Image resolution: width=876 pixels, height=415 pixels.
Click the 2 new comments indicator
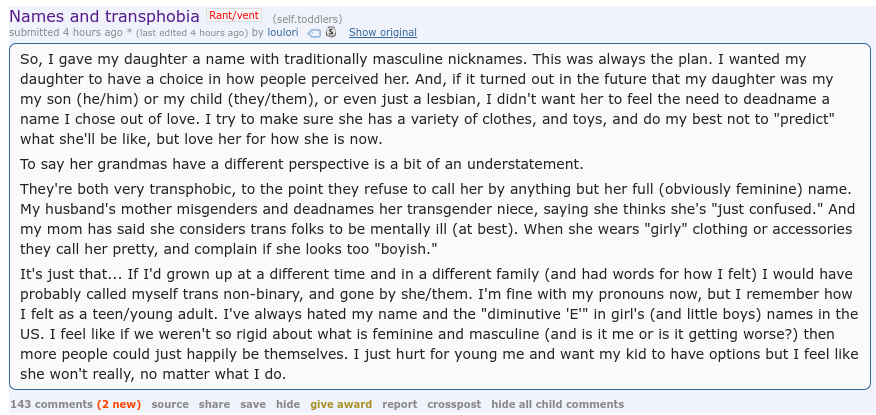pos(119,404)
